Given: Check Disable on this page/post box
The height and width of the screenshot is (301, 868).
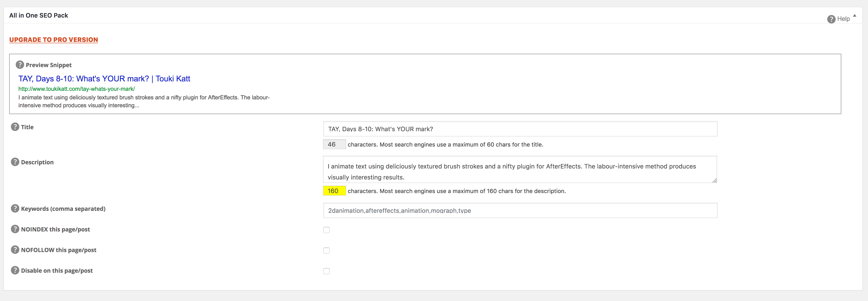Looking at the screenshot, I should (326, 271).
